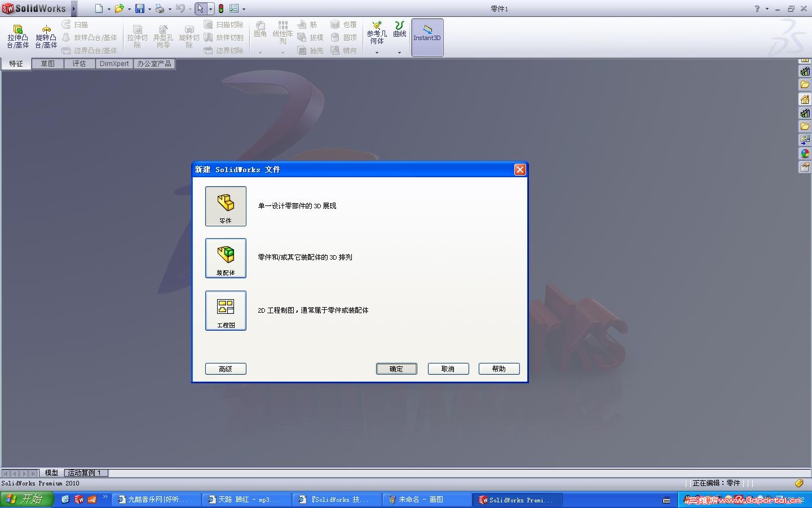Click 扫描切除 swept cut tool

pyautogui.click(x=223, y=25)
